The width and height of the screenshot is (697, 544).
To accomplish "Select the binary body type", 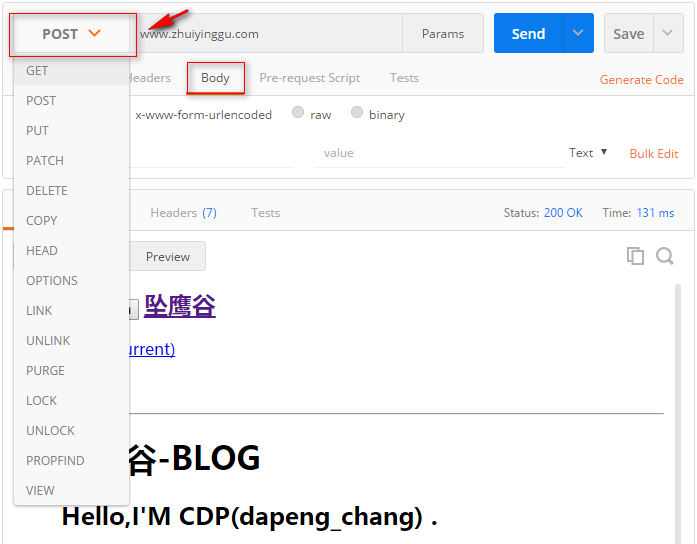I will point(357,112).
